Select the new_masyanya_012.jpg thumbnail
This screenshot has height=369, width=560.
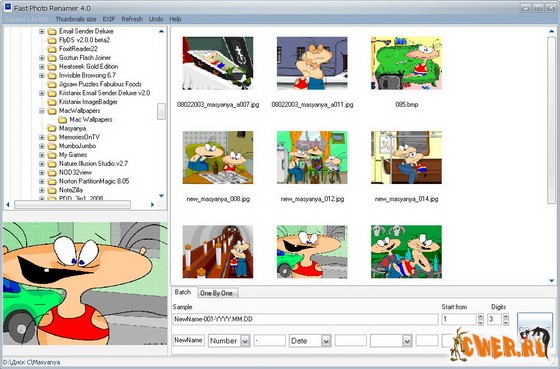312,158
